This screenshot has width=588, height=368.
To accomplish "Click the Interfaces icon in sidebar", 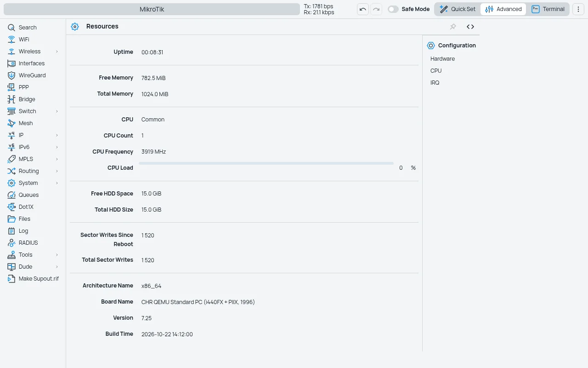I will [x=11, y=63].
